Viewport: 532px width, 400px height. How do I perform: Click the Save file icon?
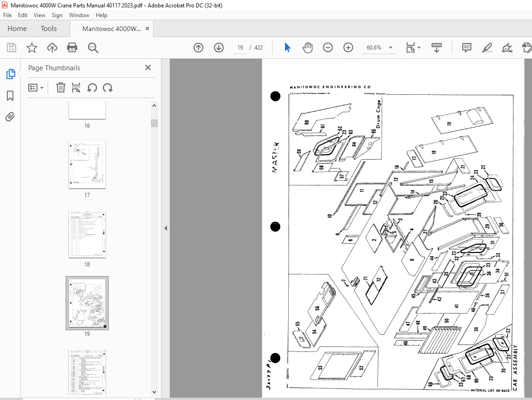point(12,48)
